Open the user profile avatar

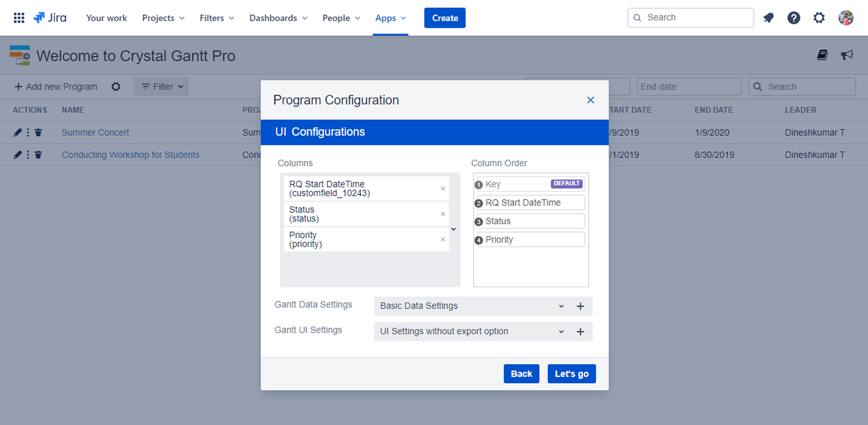(846, 18)
